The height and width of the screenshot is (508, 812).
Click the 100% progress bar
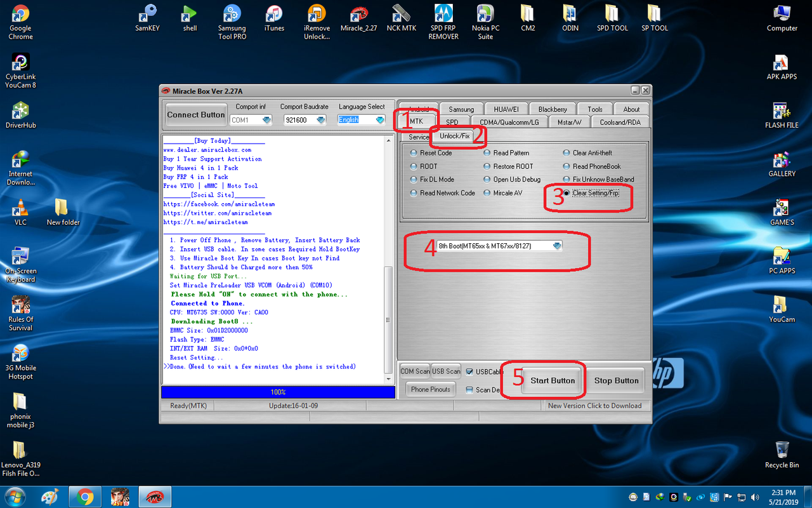[278, 392]
